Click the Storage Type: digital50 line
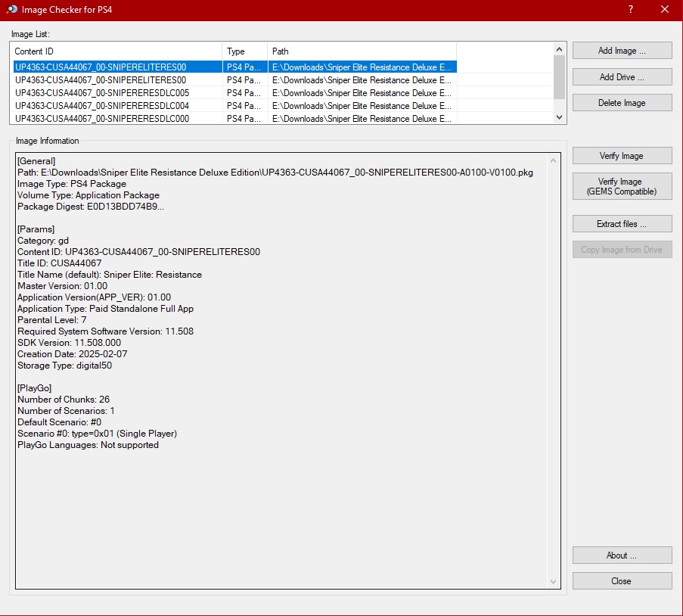The width and height of the screenshot is (683, 616). tap(64, 366)
